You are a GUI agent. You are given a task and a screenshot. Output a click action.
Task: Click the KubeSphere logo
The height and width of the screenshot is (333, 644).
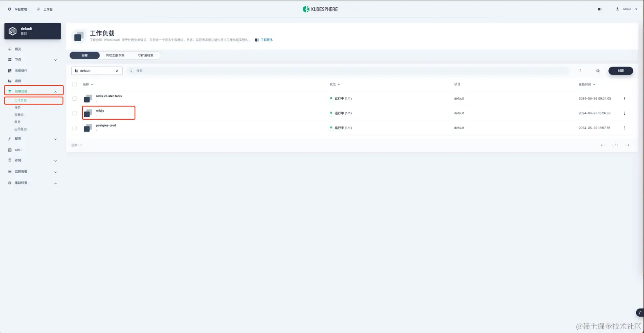(x=320, y=9)
